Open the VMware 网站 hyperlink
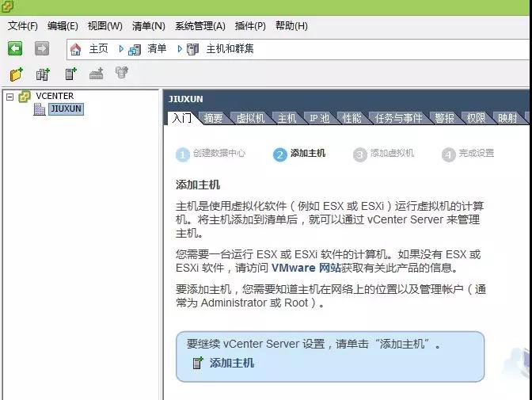Screen dimensions: 532x400 [306, 268]
